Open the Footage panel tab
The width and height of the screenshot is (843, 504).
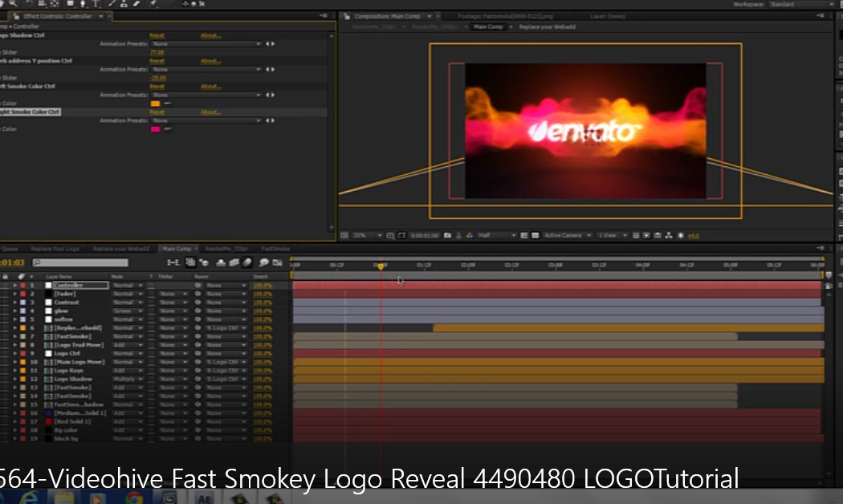pyautogui.click(x=505, y=16)
